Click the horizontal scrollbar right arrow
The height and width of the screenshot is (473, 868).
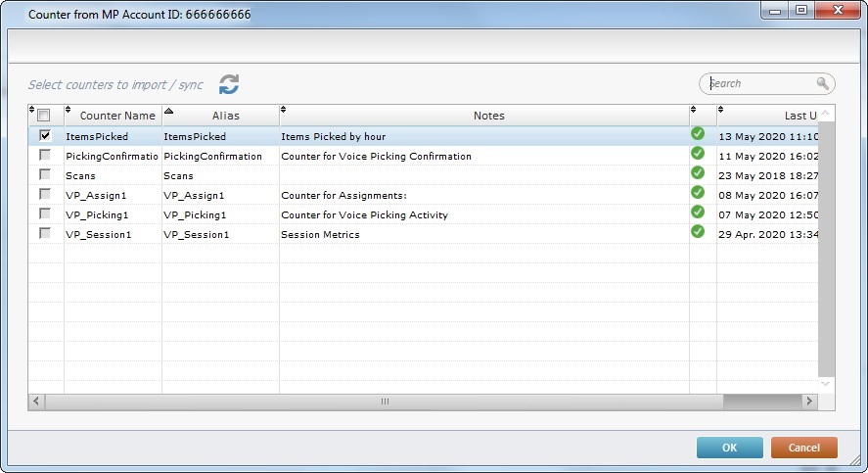click(x=809, y=402)
